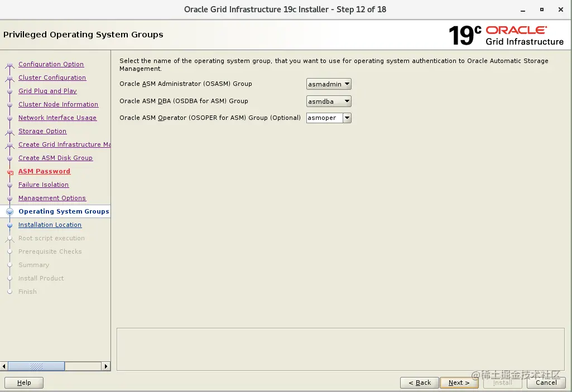The image size is (572, 392).
Task: Open the Create ASM Disk Group step
Action: (55, 158)
